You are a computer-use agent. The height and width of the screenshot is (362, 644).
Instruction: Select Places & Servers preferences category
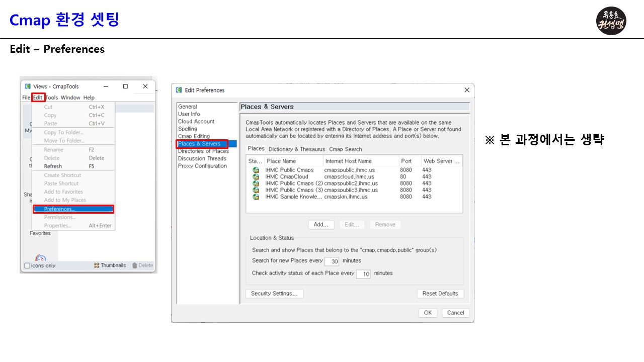coord(207,144)
